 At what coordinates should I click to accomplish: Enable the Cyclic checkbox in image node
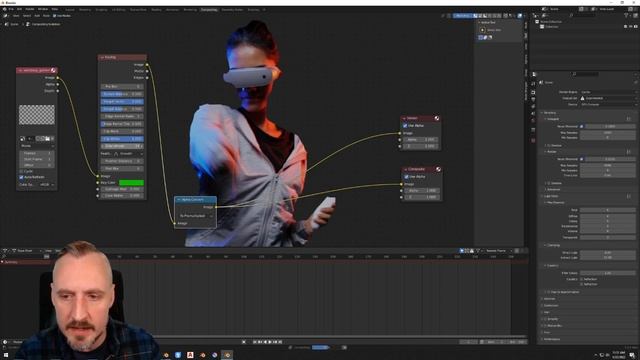pos(21,171)
